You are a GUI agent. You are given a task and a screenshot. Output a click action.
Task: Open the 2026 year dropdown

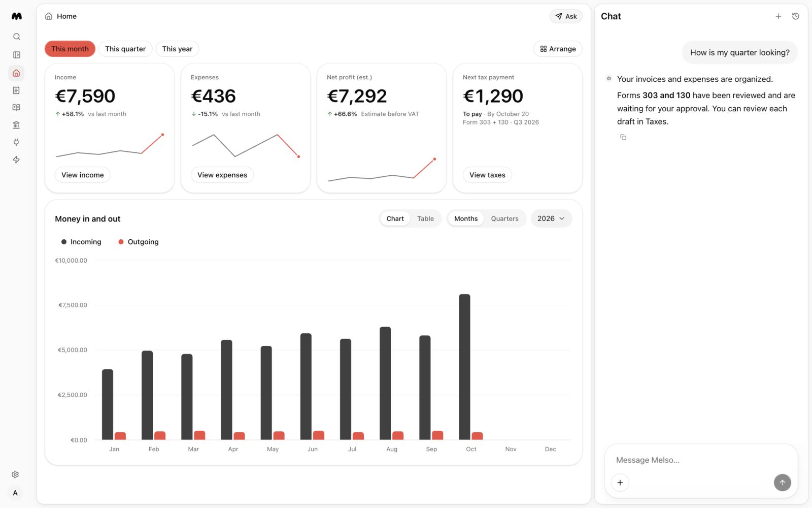click(x=551, y=218)
